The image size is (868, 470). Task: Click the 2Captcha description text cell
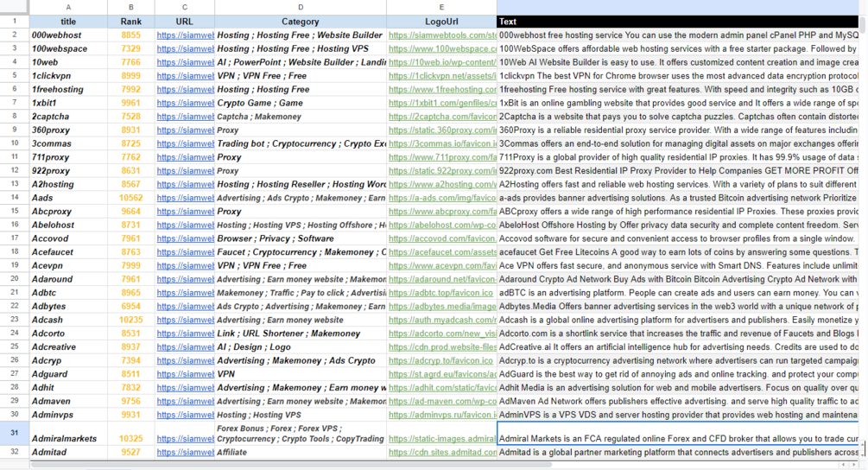(x=678, y=117)
